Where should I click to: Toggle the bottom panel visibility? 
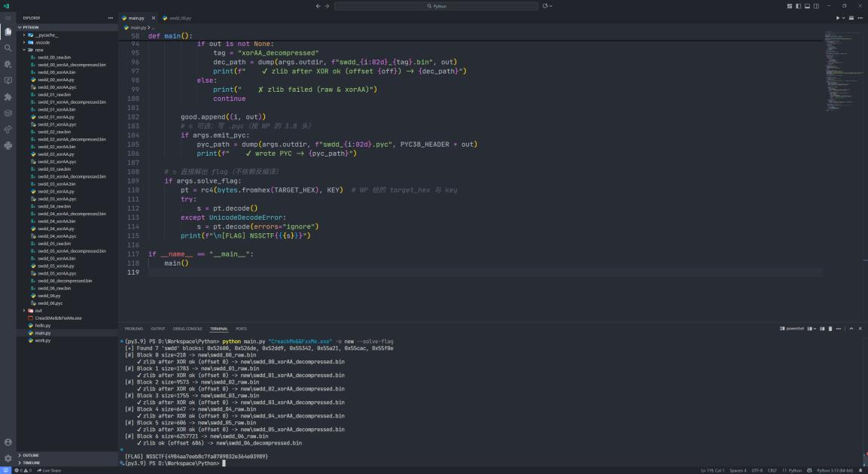click(807, 6)
